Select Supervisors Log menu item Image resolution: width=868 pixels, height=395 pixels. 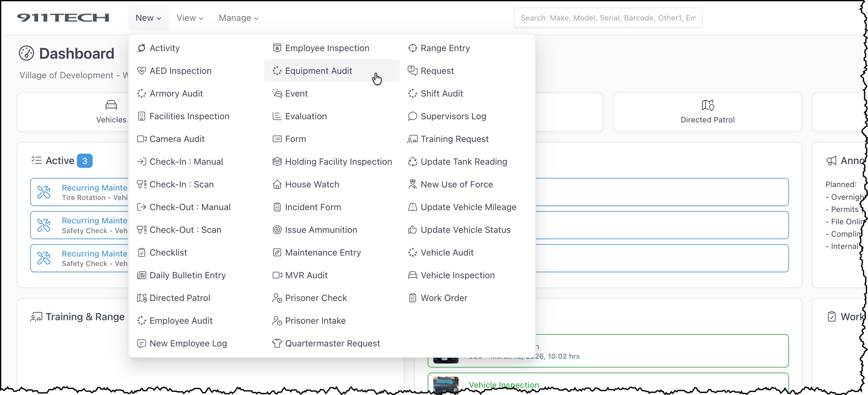(x=453, y=116)
